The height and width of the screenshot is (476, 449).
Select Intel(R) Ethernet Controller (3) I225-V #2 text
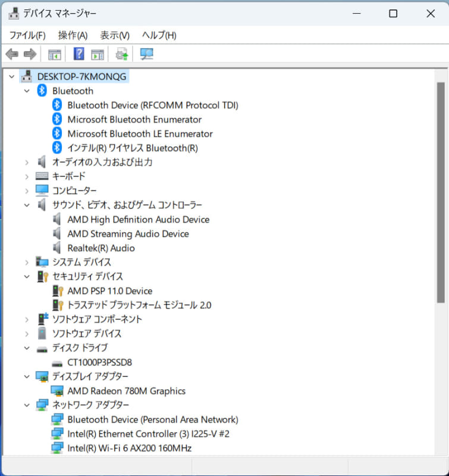coord(148,434)
